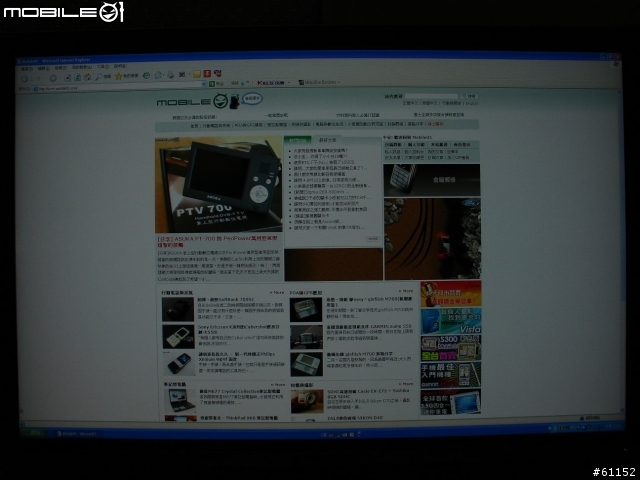
Task: Open the 我的最愛(A) Favorites menu
Action: [82, 67]
